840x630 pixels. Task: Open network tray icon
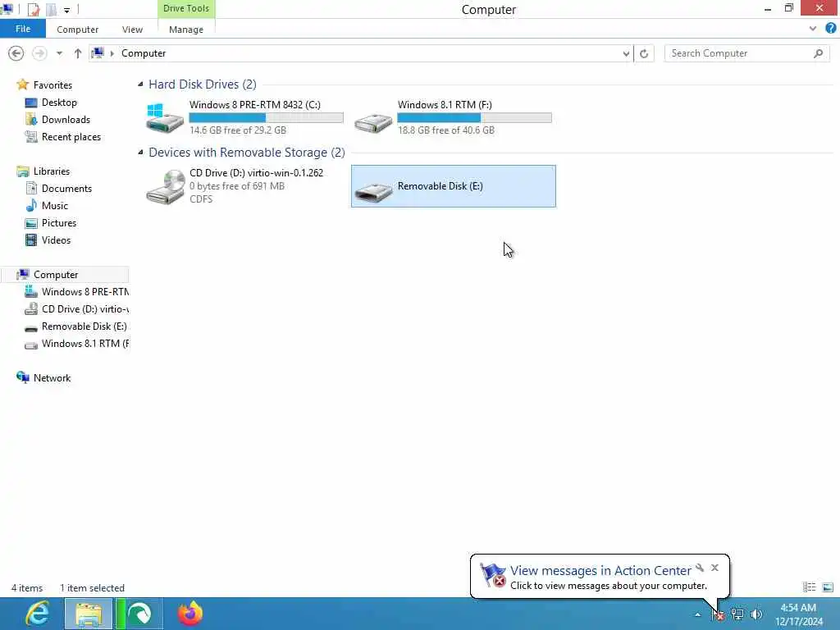click(x=737, y=614)
